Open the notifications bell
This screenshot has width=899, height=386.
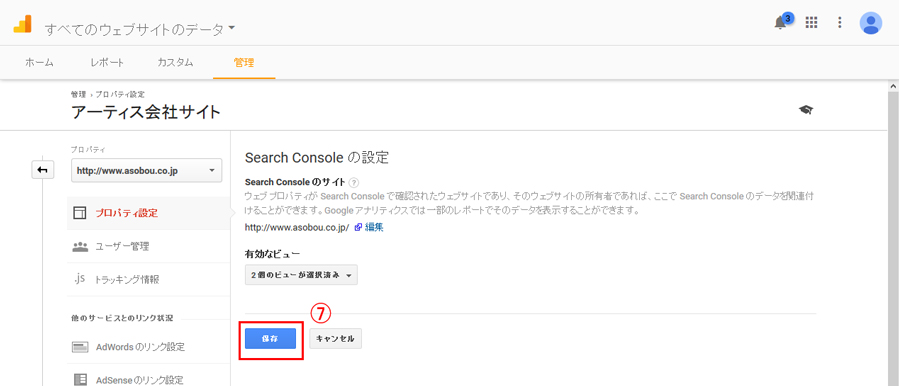tap(780, 22)
